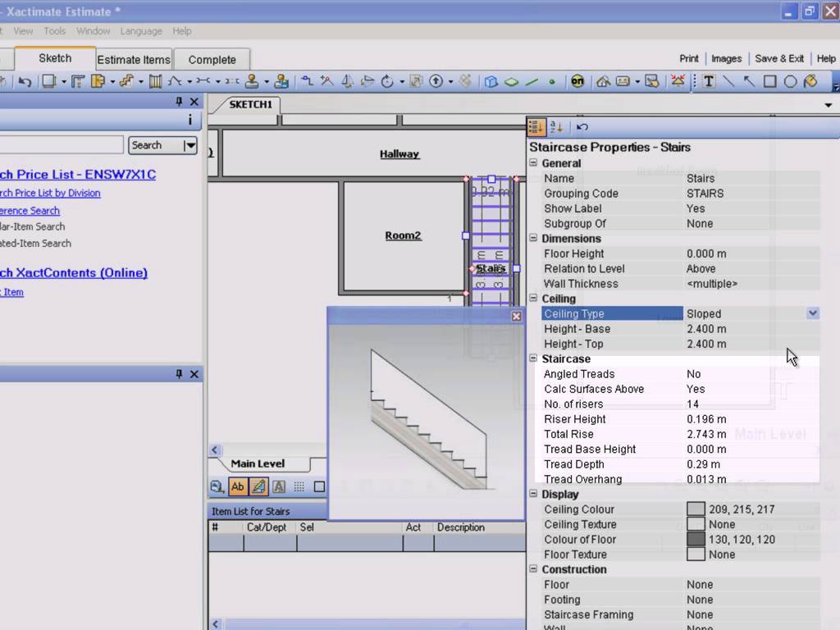Choose the Circle shape tool
The width and height of the screenshot is (840, 630).
pos(790,81)
